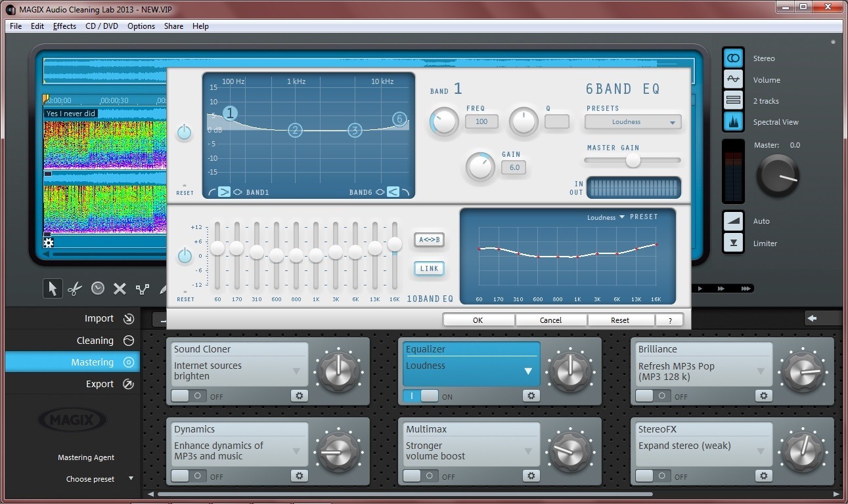Select the clock timestretch tool
Screen dimensions: 848x504
click(x=97, y=288)
